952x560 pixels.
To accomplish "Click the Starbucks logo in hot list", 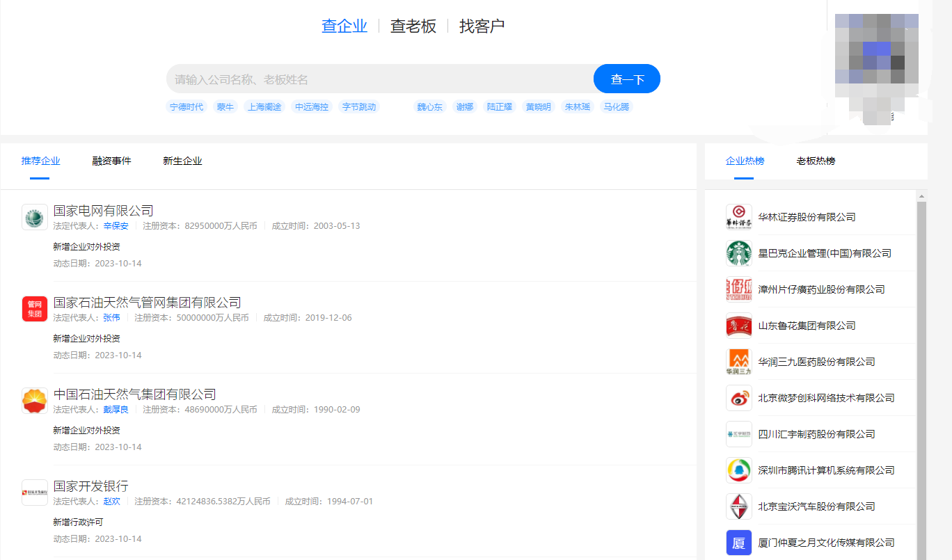I will pyautogui.click(x=739, y=253).
